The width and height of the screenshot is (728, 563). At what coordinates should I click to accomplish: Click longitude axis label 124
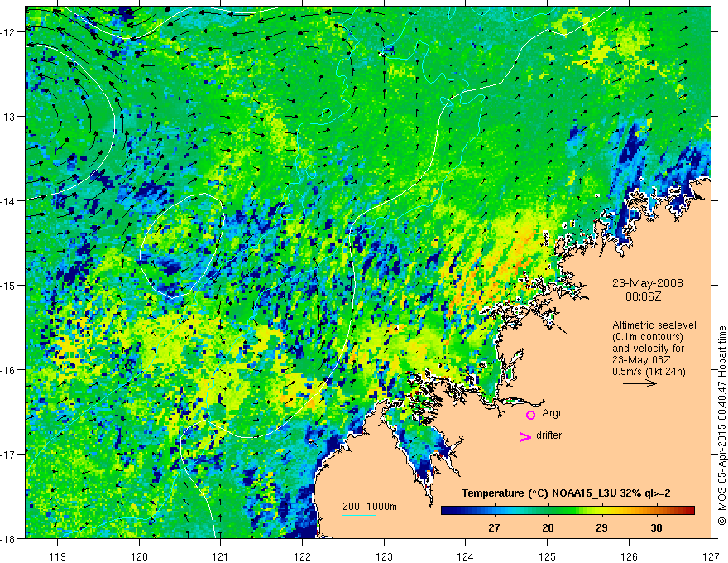(465, 556)
